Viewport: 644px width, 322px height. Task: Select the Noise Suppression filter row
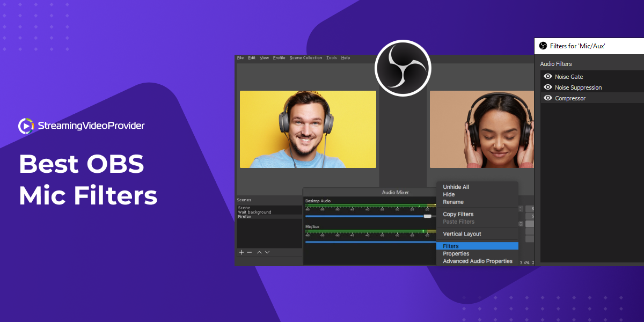(592, 87)
